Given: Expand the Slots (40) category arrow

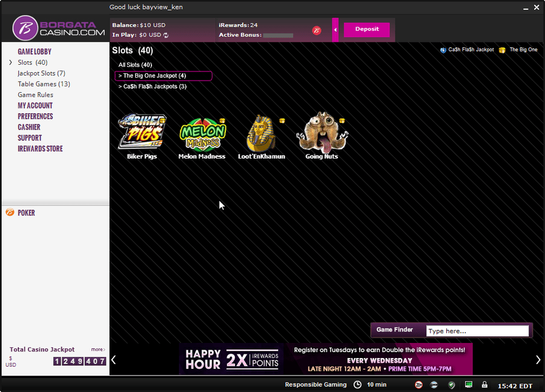Looking at the screenshot, I should point(10,62).
